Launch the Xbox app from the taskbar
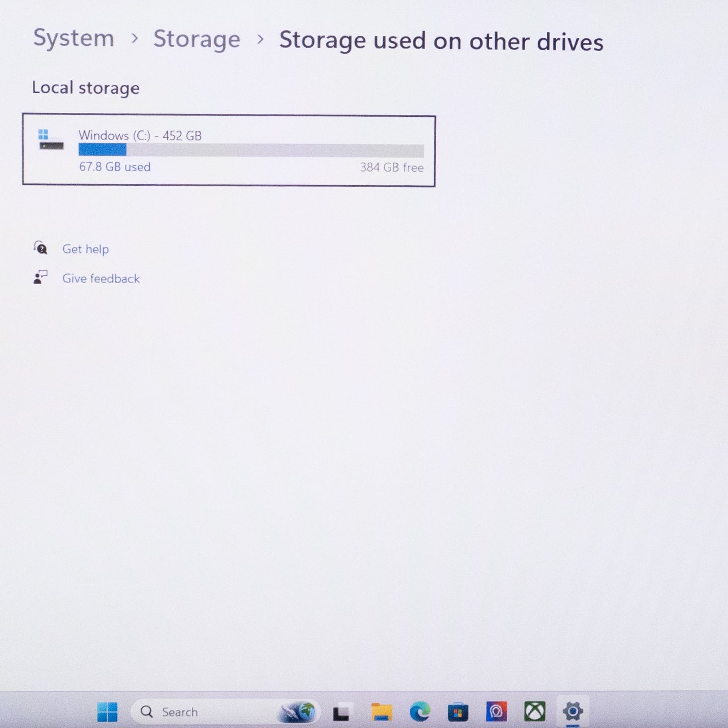728x728 pixels. coord(535,712)
